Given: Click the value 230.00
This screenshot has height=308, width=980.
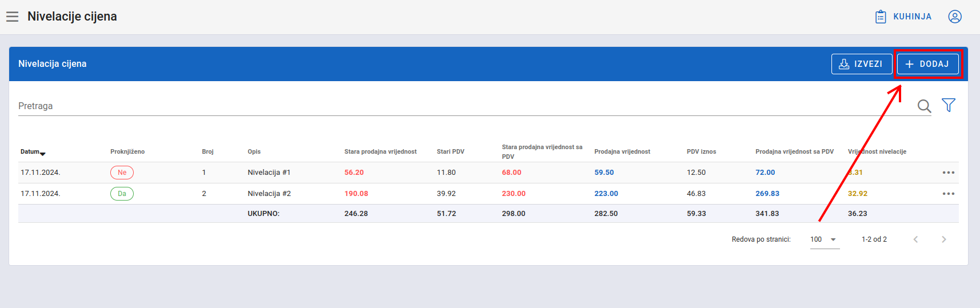Looking at the screenshot, I should coord(514,194).
